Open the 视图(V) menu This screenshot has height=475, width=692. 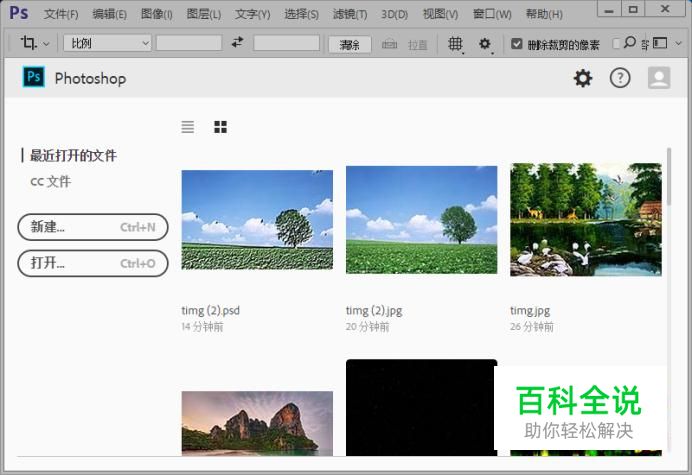click(440, 14)
